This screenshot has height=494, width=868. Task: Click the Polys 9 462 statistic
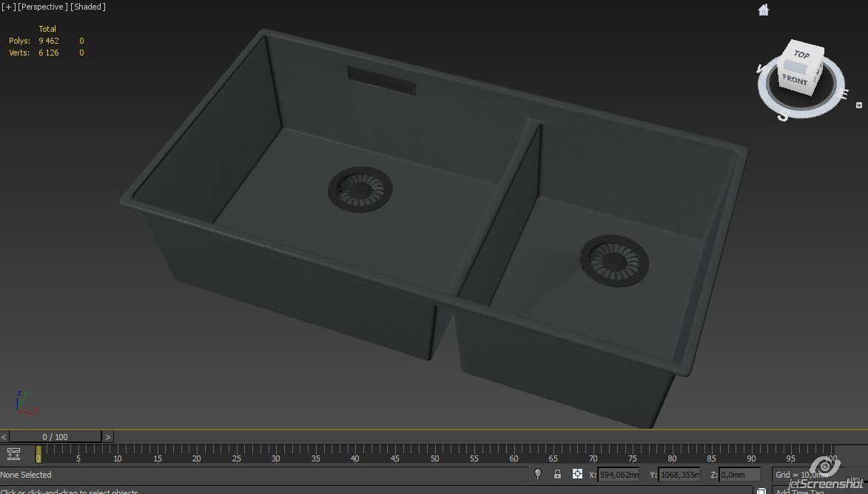34,41
